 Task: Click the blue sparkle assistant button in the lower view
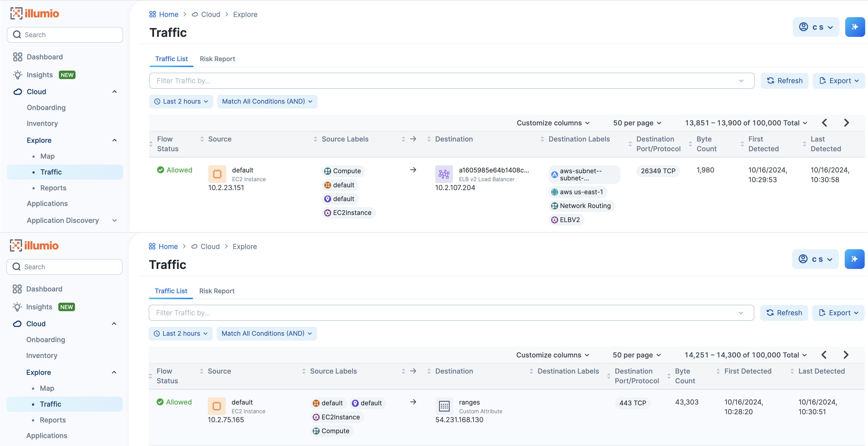click(x=854, y=259)
